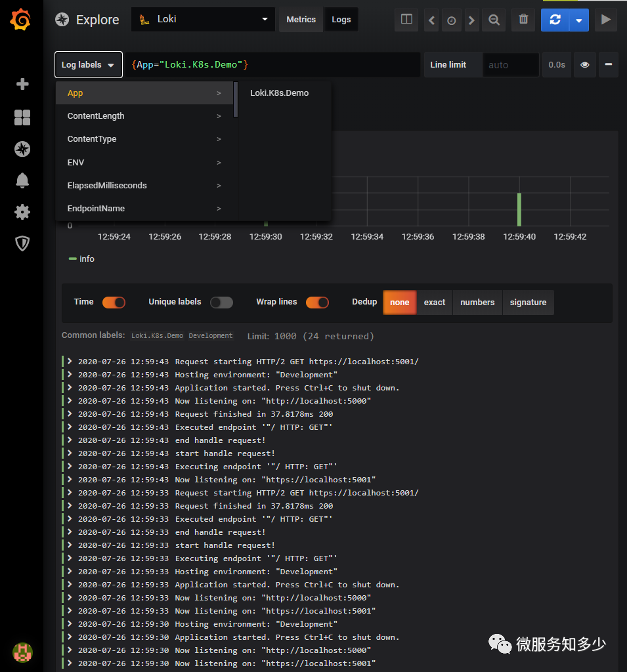The image size is (627, 672).
Task: Toggle the Wrap lines switch
Action: [317, 302]
